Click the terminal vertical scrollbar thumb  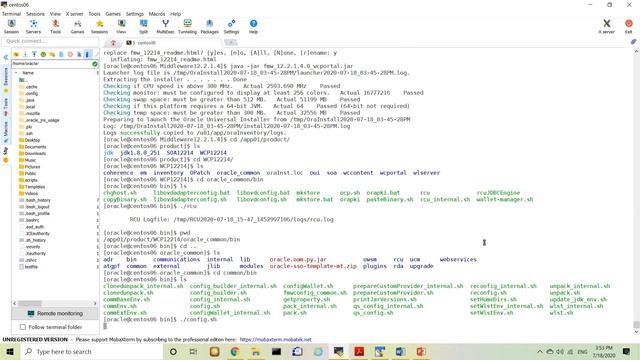(636, 324)
